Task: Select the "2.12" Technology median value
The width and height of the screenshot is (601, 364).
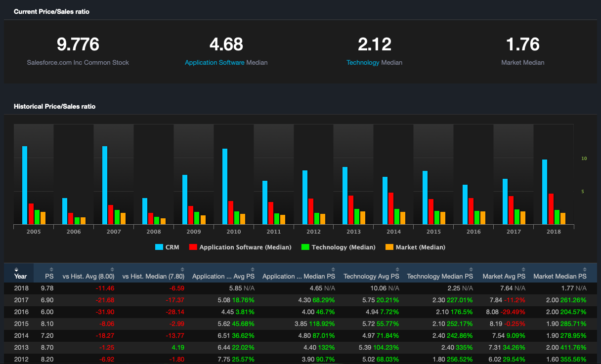Action: (x=375, y=44)
